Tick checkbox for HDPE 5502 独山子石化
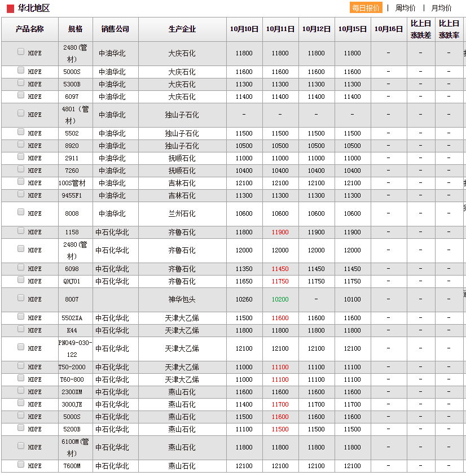Screen dimensions: 466x476 pyautogui.click(x=21, y=132)
